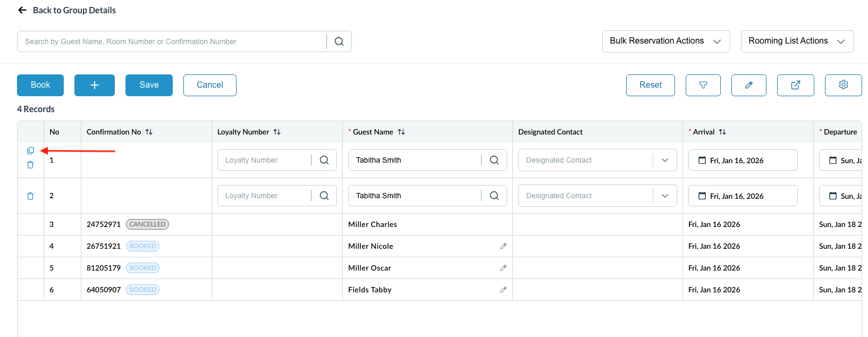Click the Book button
This screenshot has width=868, height=337.
point(40,85)
